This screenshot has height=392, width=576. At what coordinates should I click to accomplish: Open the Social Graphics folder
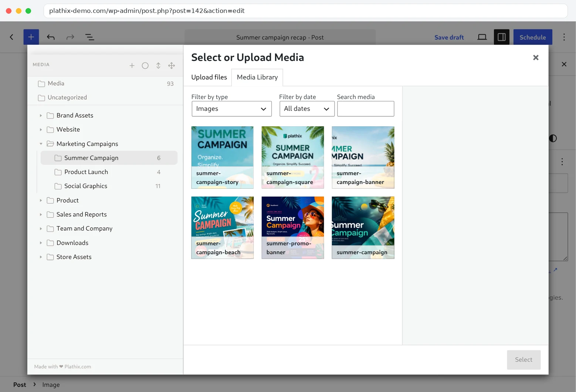click(109, 186)
